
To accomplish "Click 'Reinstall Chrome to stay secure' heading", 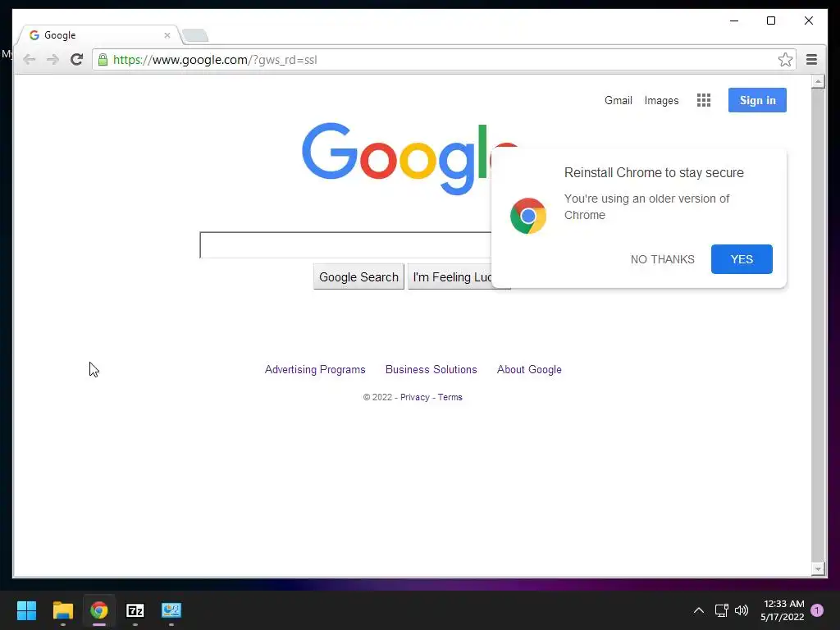I will [x=654, y=172].
